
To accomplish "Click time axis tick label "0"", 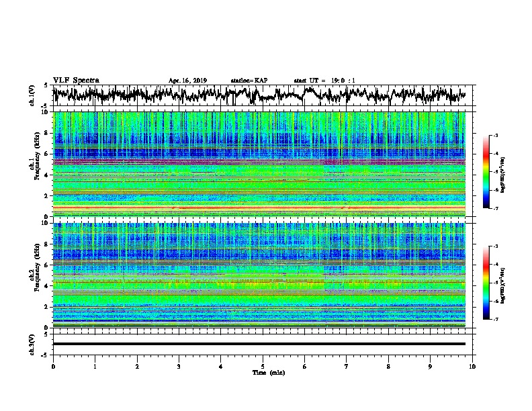I will 53,367.
